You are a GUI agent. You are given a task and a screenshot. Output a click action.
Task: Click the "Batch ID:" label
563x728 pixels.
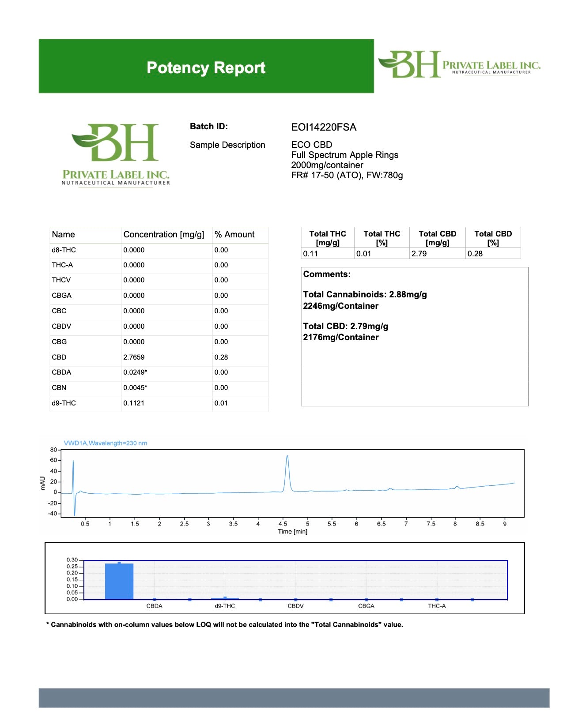pos(209,126)
